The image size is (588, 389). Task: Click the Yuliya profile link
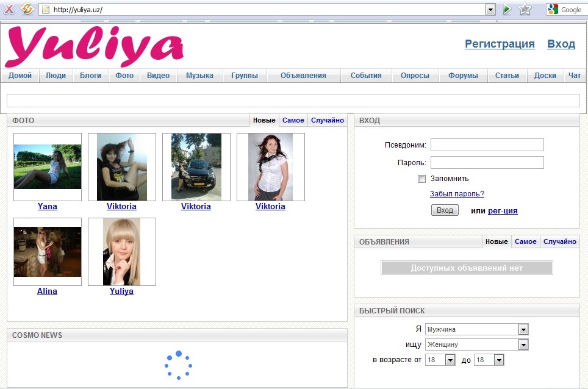[x=121, y=291]
